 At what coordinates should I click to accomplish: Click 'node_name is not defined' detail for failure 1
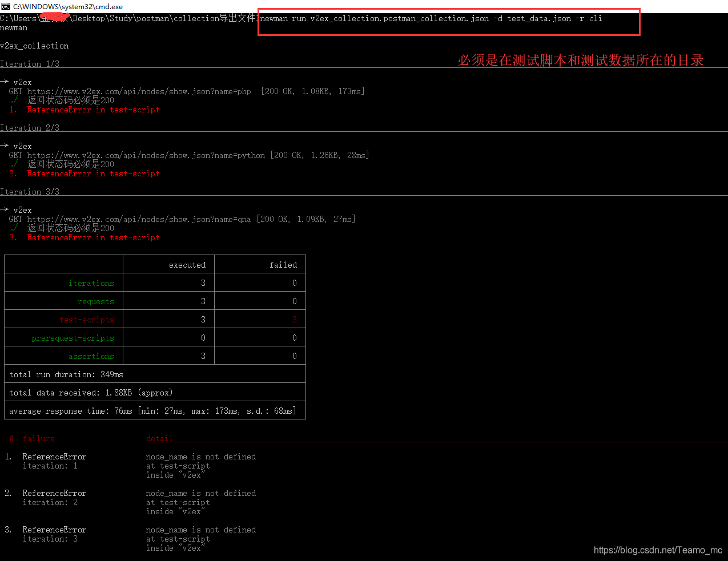(x=201, y=457)
